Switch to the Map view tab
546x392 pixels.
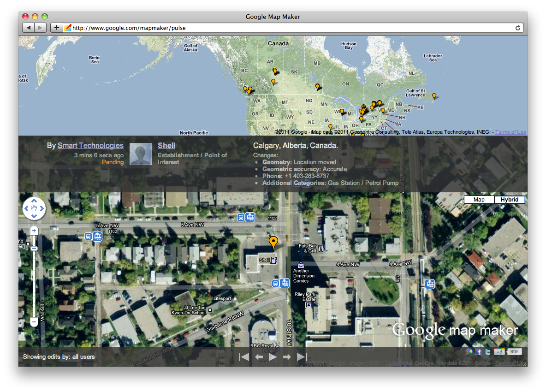pyautogui.click(x=479, y=200)
